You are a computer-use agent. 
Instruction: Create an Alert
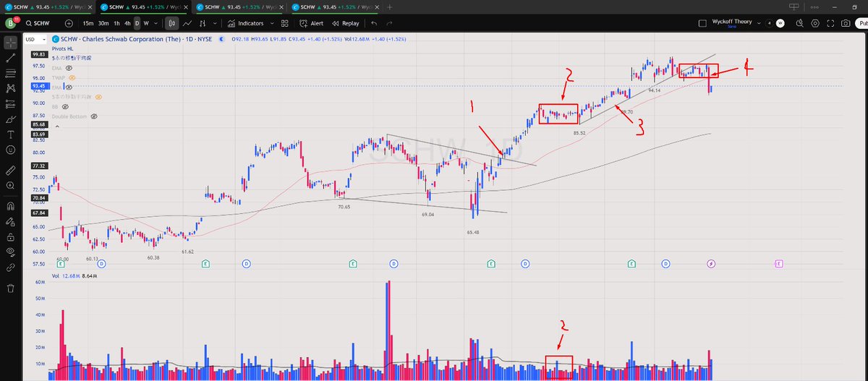pos(311,23)
